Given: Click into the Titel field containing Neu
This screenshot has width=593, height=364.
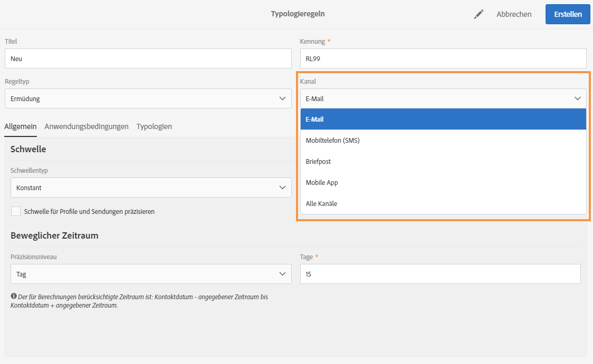Looking at the screenshot, I should (x=147, y=58).
